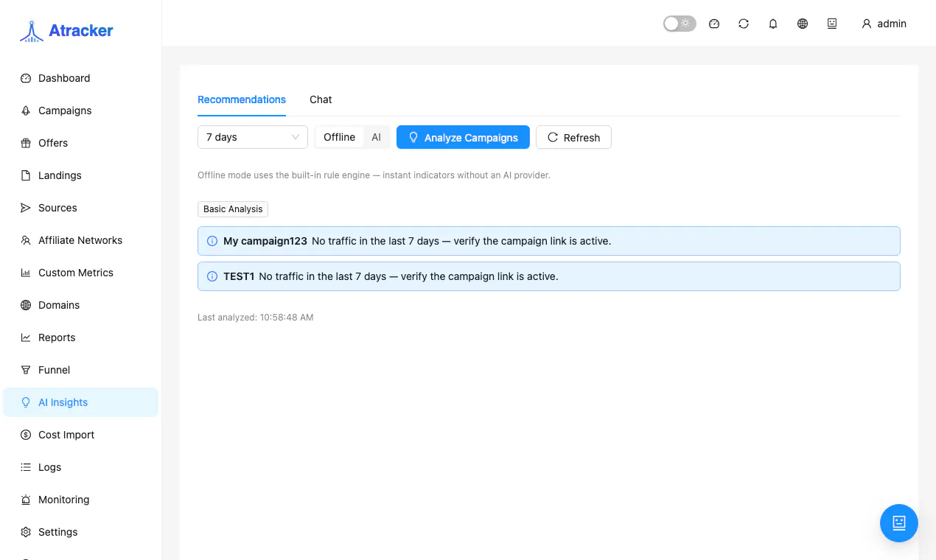Open Offers menu item

point(80,143)
